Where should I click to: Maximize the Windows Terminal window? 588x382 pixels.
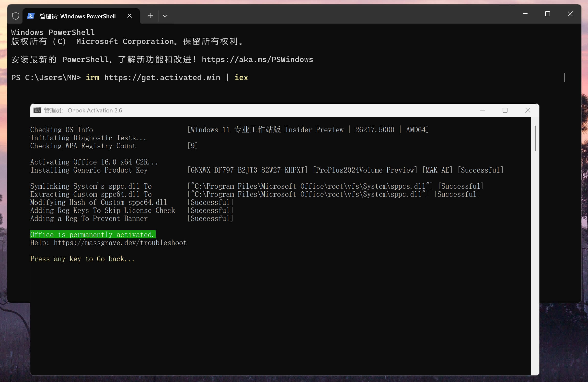[x=547, y=14]
